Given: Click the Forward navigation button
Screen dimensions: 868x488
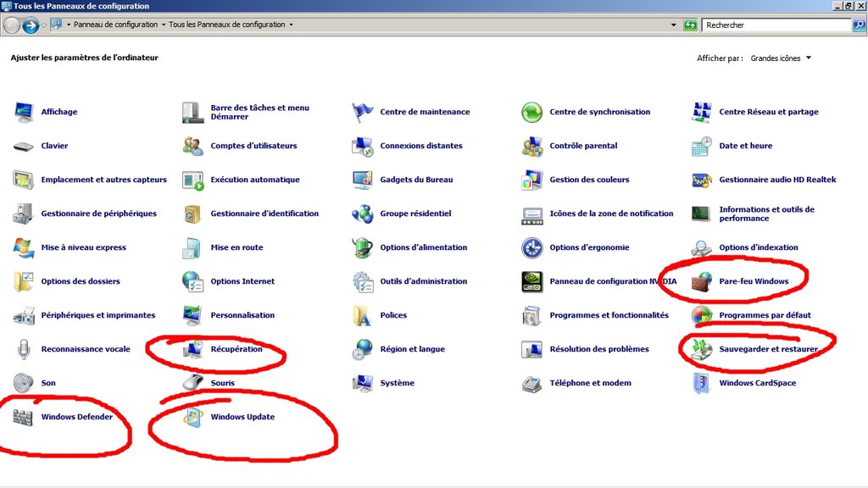Looking at the screenshot, I should click(x=31, y=25).
